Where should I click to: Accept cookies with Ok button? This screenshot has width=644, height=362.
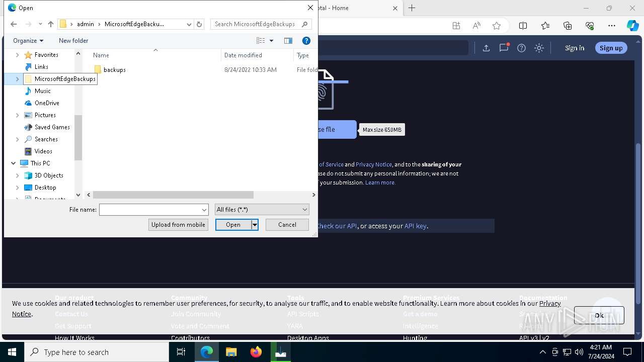click(599, 315)
